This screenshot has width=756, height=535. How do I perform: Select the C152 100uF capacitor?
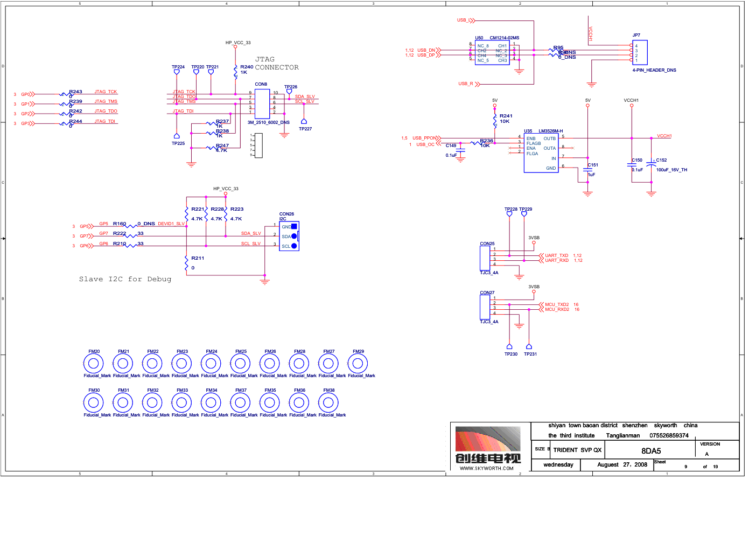651,165
